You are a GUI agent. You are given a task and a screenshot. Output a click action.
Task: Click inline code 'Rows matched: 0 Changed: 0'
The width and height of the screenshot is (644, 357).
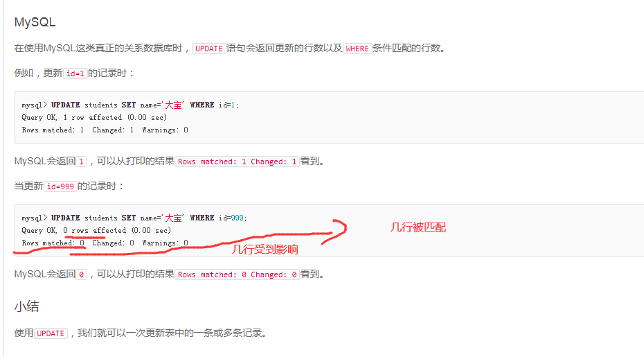click(x=237, y=275)
